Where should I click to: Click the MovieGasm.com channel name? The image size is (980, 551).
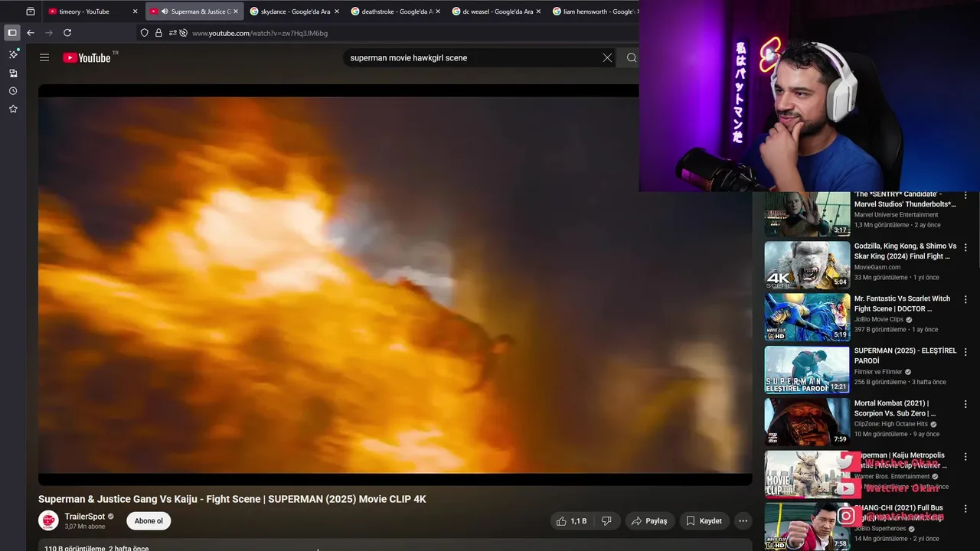coord(877,267)
